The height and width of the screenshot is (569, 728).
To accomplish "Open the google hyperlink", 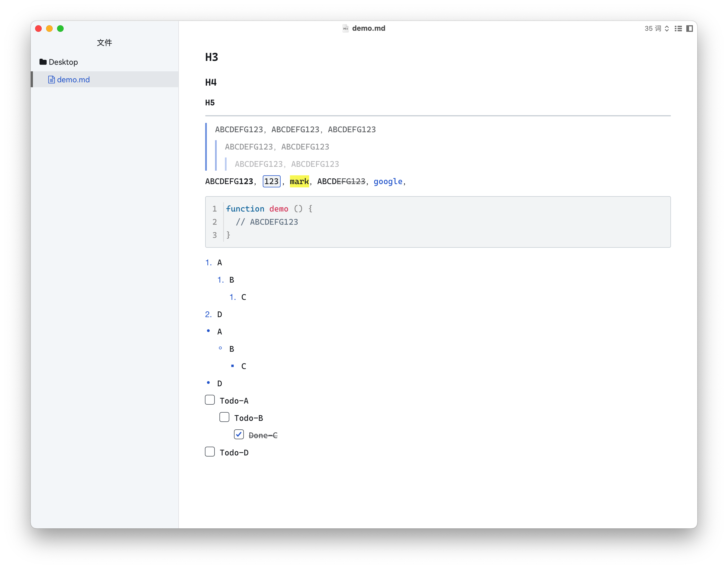I will pos(388,181).
